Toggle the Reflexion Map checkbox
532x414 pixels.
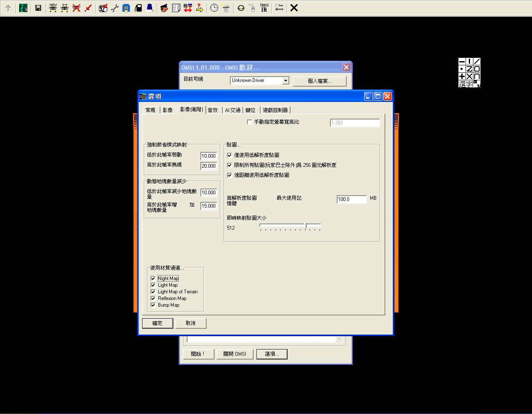(153, 298)
